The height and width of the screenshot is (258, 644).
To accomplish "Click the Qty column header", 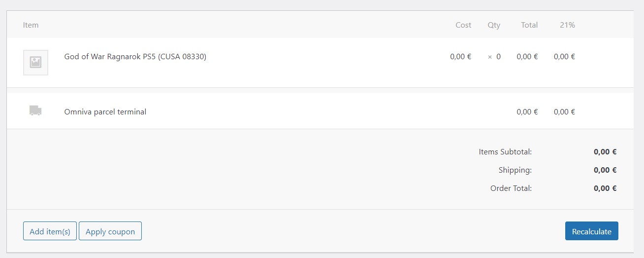I will [x=494, y=25].
